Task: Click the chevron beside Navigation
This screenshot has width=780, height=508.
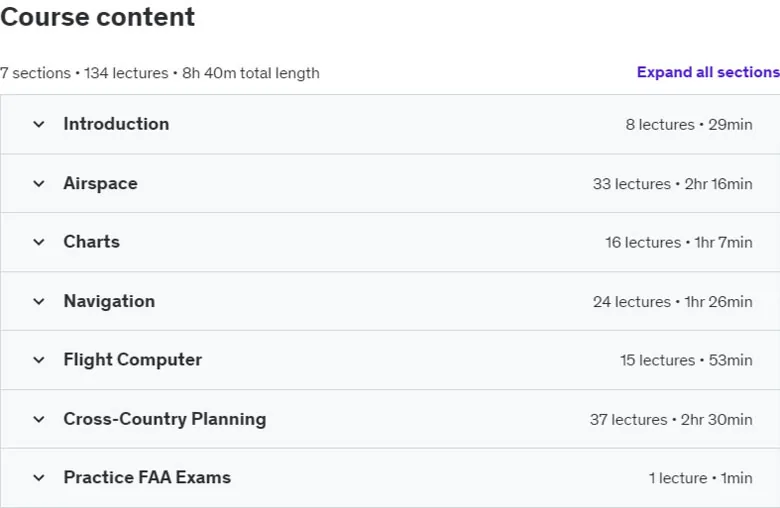Action: 39,302
